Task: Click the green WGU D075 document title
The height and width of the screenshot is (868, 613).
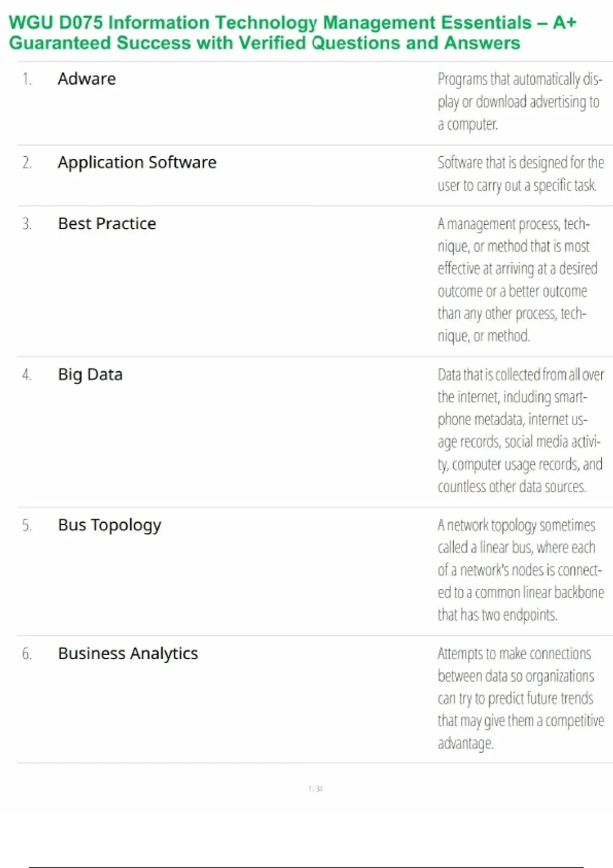Action: coord(292,33)
